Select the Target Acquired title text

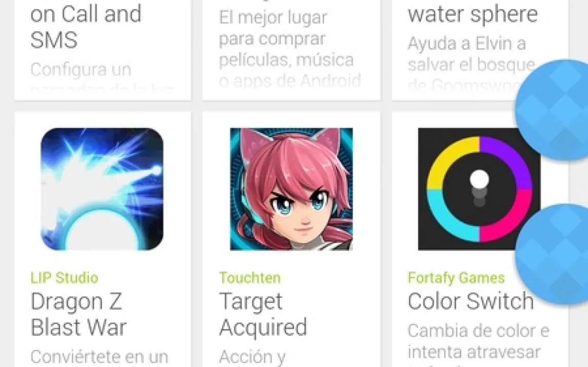click(263, 314)
